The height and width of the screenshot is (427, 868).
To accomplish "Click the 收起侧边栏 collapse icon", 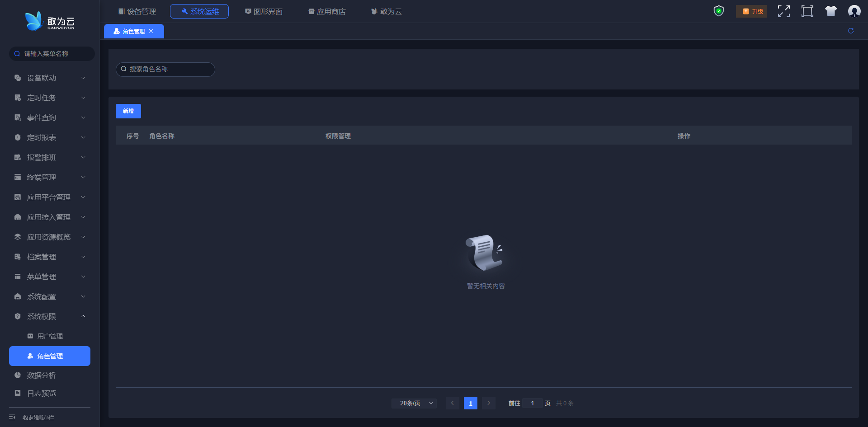I will coord(12,418).
